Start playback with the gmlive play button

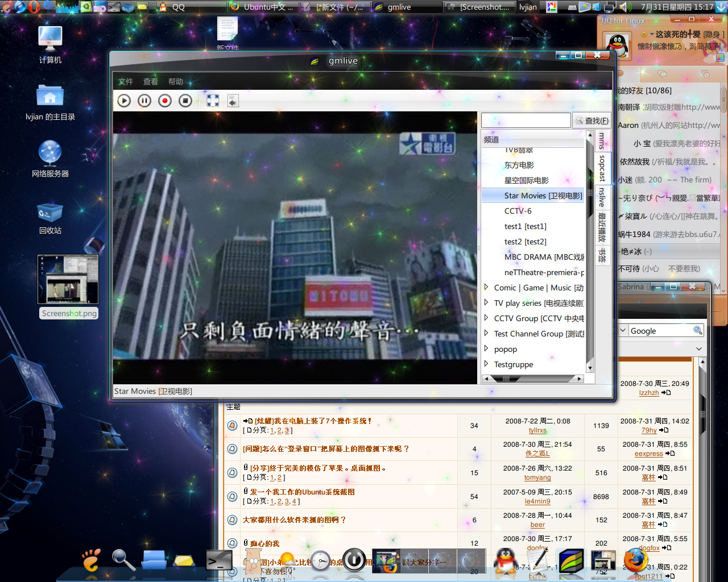point(124,101)
